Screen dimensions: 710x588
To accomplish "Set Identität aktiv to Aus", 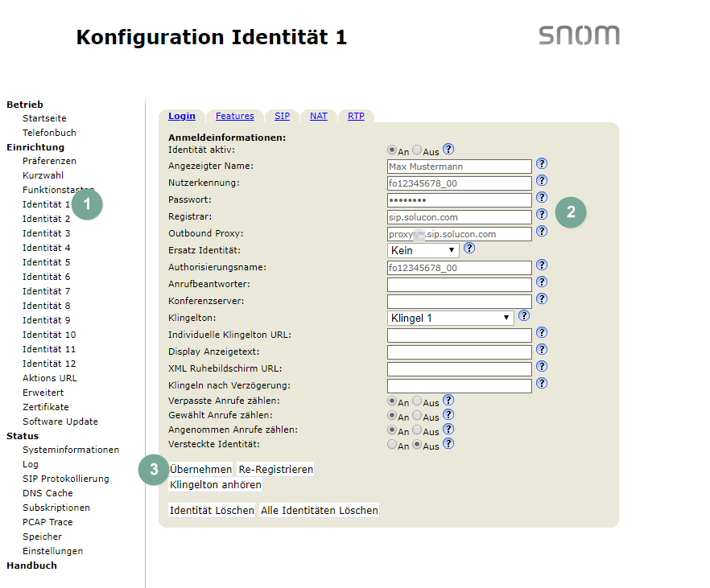I will coord(417,150).
